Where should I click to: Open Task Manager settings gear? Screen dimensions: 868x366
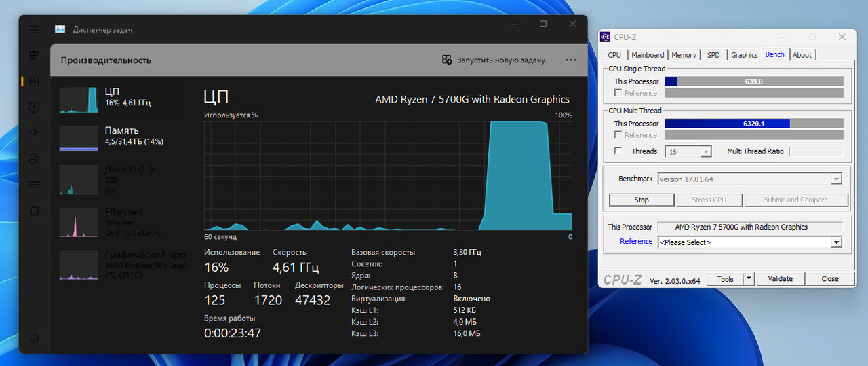click(35, 338)
